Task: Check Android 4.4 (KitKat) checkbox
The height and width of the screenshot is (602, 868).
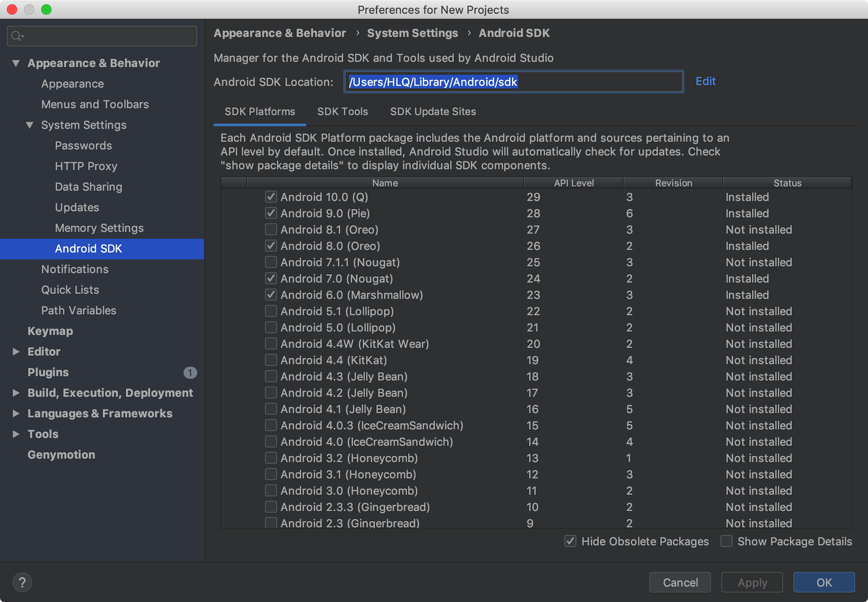Action: (x=271, y=360)
